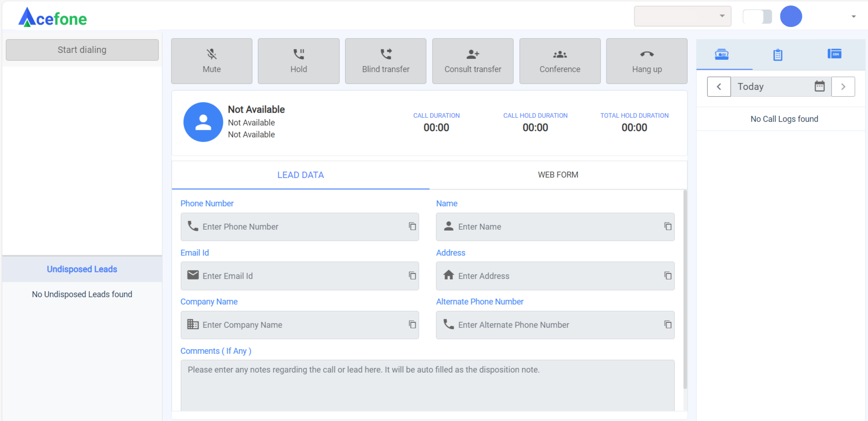Switch to the WEB FORM tab
Image resolution: width=868 pixels, height=421 pixels.
click(x=558, y=175)
